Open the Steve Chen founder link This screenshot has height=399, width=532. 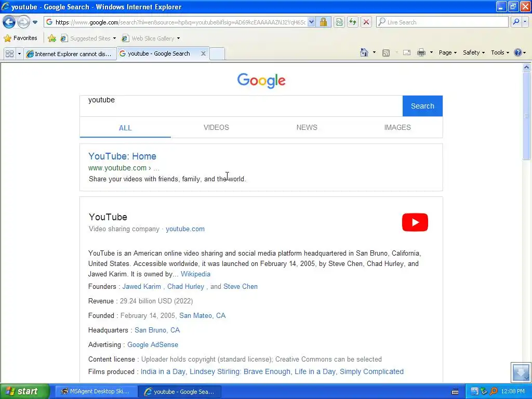pos(240,287)
